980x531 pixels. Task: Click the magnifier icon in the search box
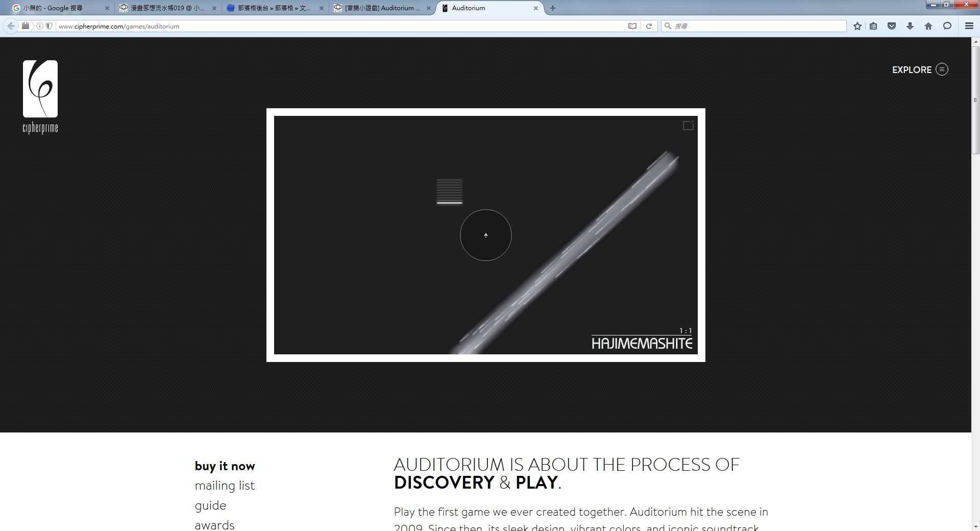click(x=668, y=26)
